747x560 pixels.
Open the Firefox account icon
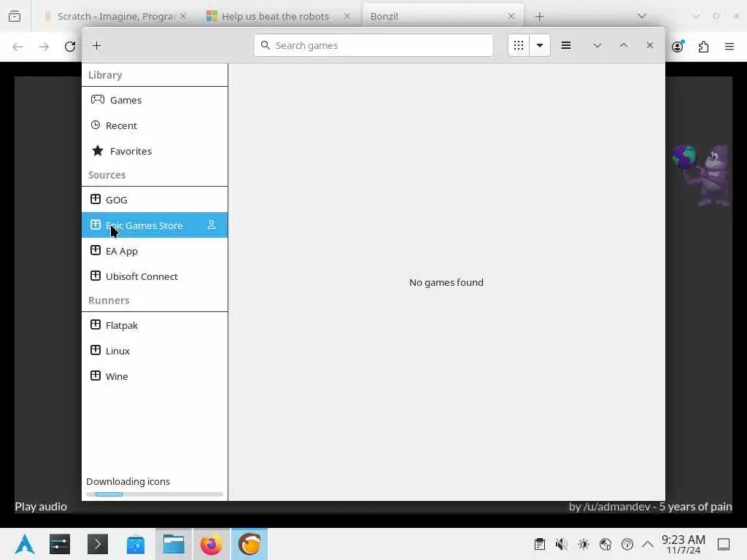coord(678,46)
